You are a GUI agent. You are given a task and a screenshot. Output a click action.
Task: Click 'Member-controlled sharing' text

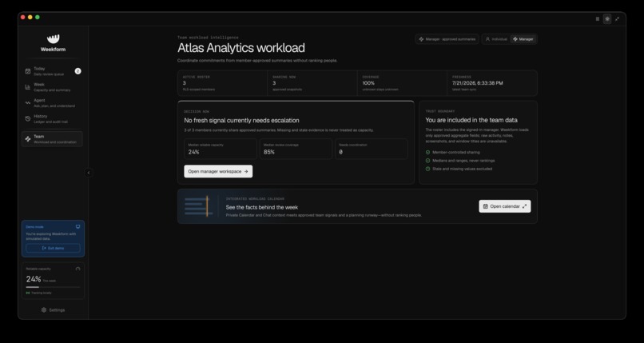(x=456, y=153)
